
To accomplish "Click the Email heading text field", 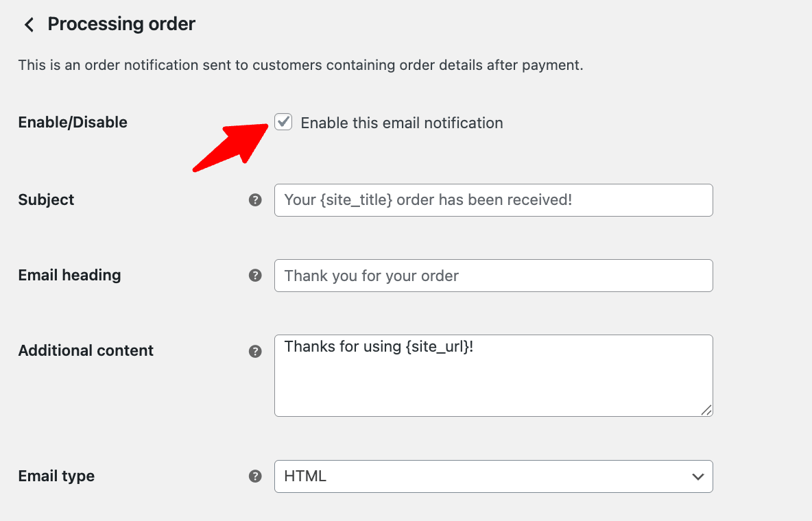I will coord(493,276).
